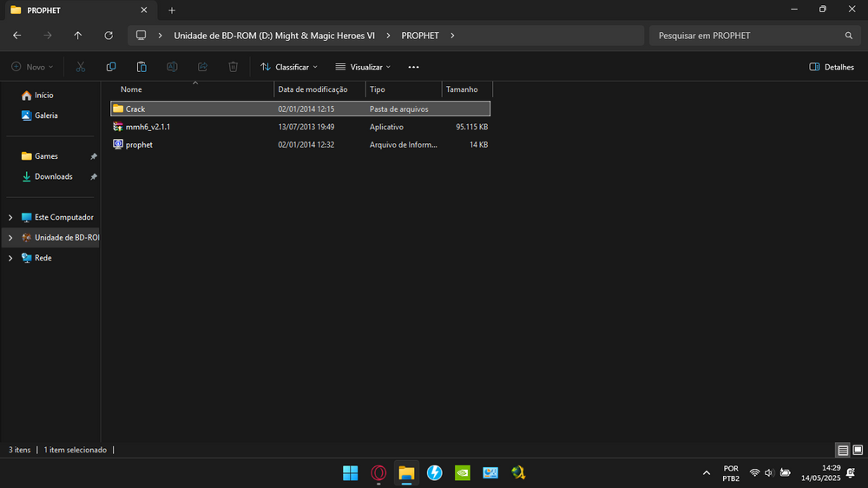868x488 pixels.
Task: Click the Paste clipboard icon
Action: click(141, 67)
